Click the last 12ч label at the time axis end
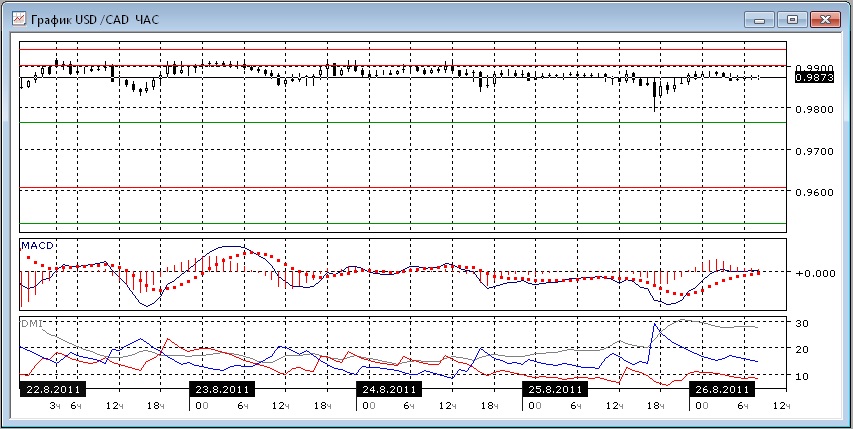The image size is (853, 429). tap(780, 406)
